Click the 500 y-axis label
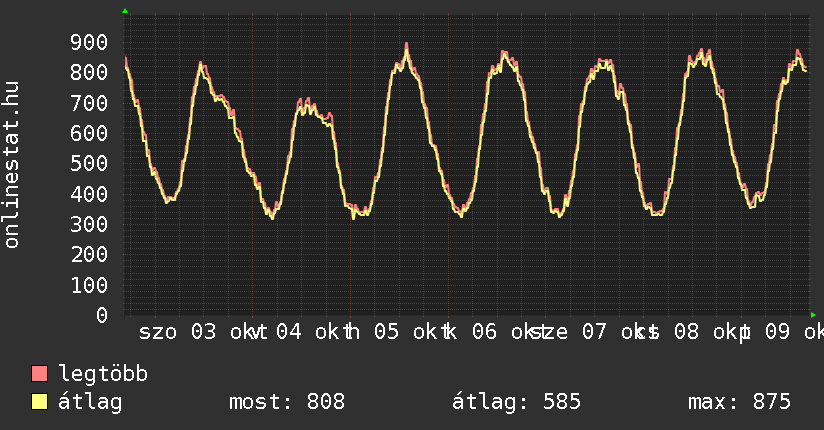Image resolution: width=824 pixels, height=430 pixels. click(x=89, y=163)
